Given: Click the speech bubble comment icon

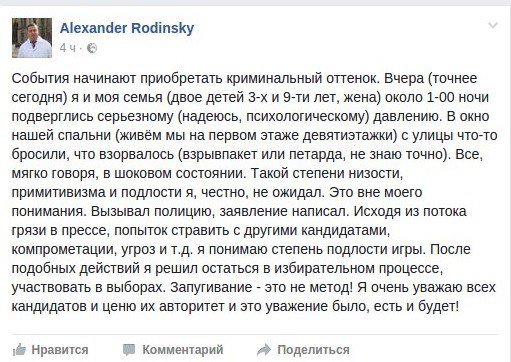Looking at the screenshot, I should [x=129, y=350].
